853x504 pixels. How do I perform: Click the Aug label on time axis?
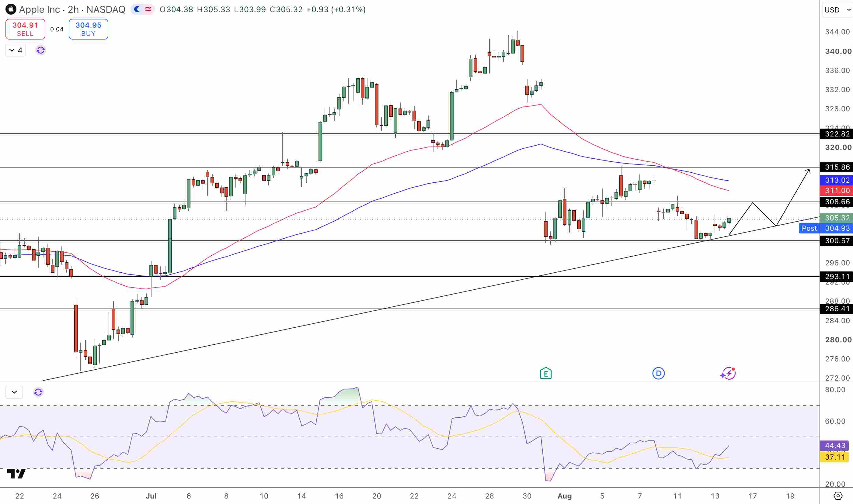click(565, 496)
